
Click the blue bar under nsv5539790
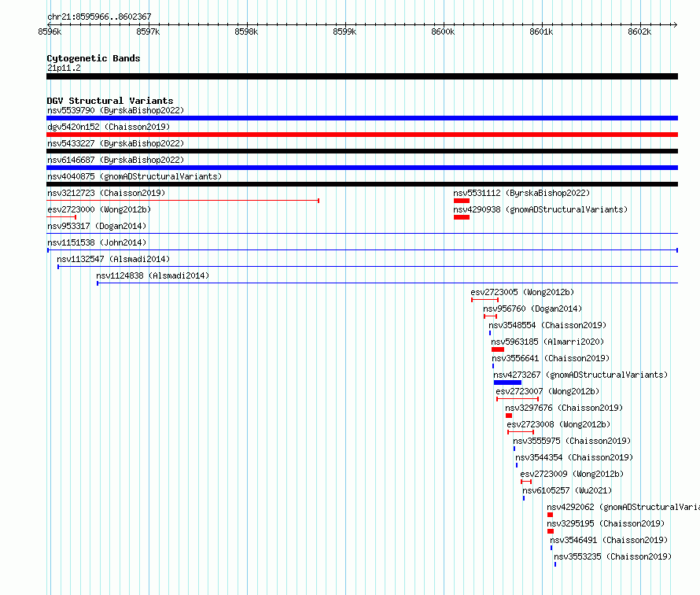coord(362,118)
